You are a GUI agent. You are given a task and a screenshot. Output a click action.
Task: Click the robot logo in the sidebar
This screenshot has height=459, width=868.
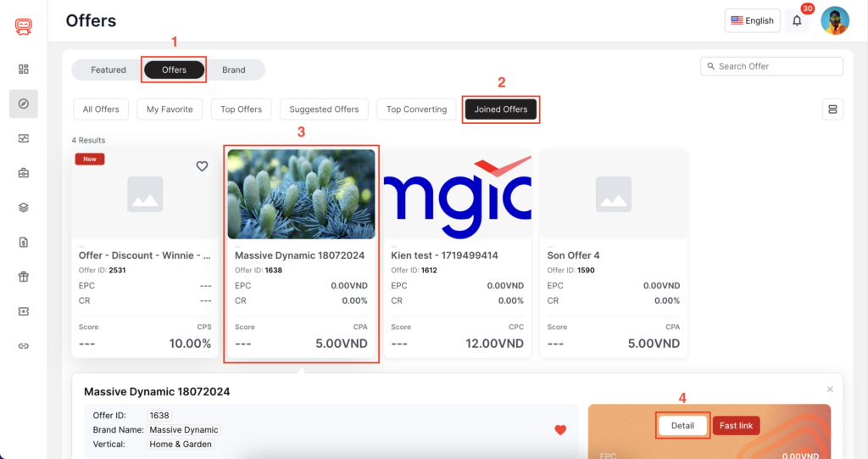pos(23,26)
